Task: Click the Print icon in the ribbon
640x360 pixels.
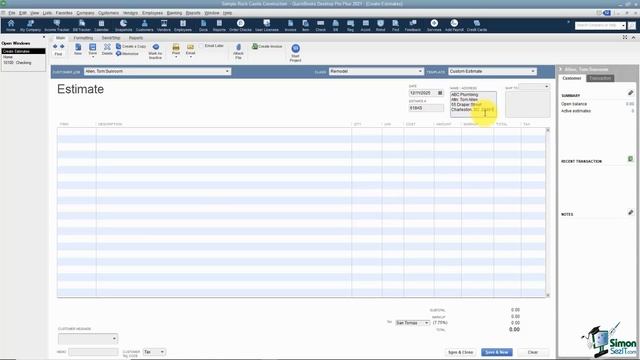Action: click(x=176, y=50)
